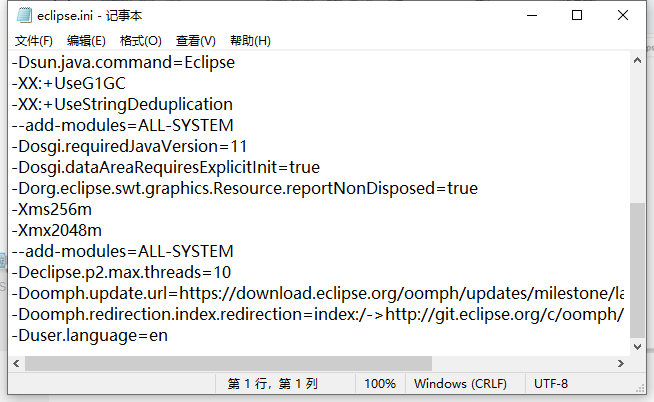Screen dimensions: 654x402
Task: Click the UTF-8 encoding status entry
Action: pos(551,384)
